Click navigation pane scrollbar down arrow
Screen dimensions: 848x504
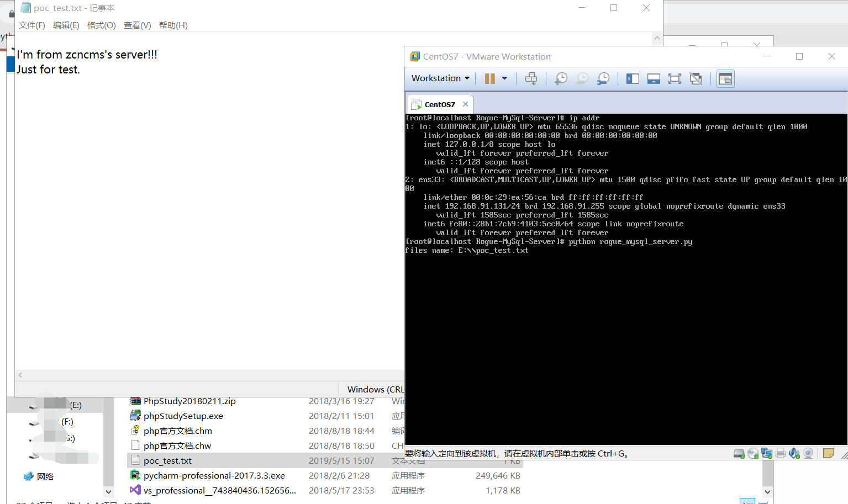click(x=108, y=492)
